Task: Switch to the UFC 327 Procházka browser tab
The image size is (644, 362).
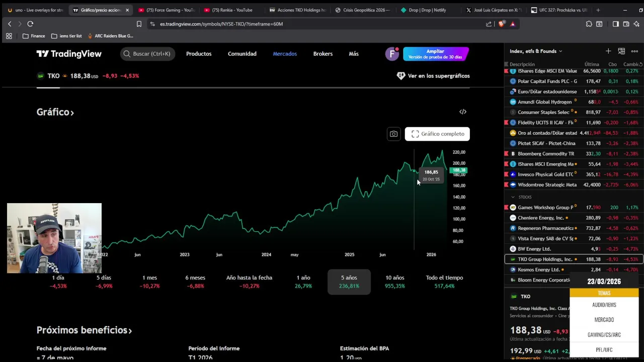Action: pyautogui.click(x=558, y=10)
